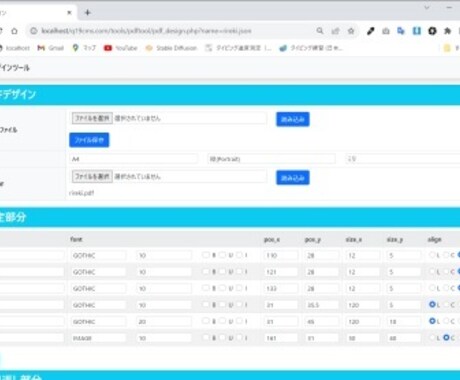Click the pos_x column header
This screenshot has height=380, width=460.
click(272, 239)
